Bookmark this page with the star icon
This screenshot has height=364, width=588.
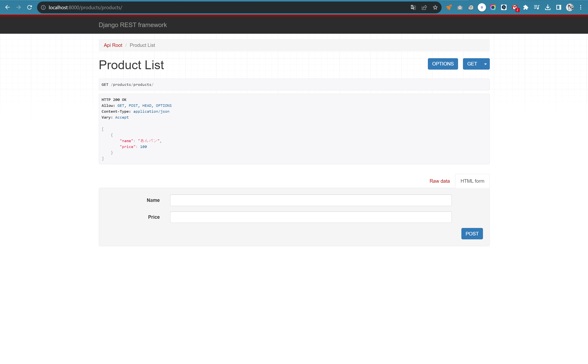(x=435, y=7)
